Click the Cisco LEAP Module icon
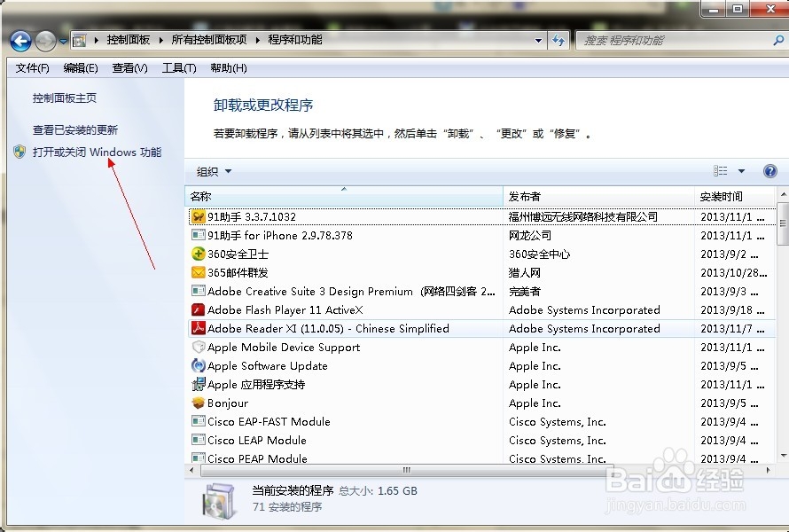 (199, 440)
